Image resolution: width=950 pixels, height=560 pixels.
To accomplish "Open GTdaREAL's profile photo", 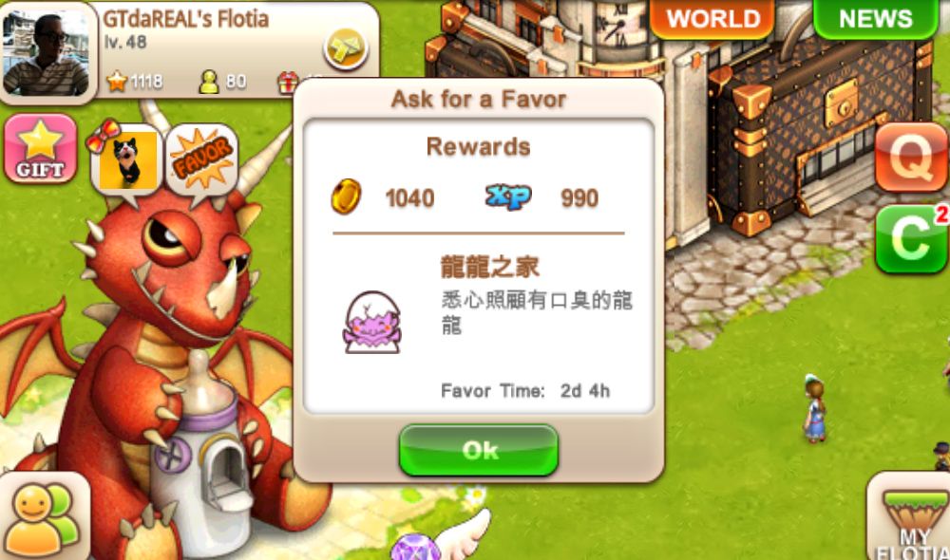I will click(46, 53).
